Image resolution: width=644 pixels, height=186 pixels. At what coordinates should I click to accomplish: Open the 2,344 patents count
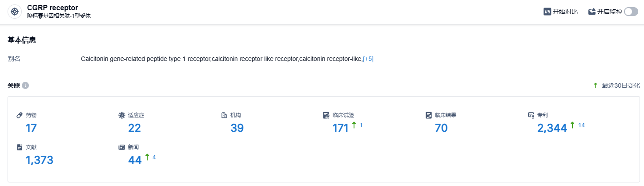(552, 128)
